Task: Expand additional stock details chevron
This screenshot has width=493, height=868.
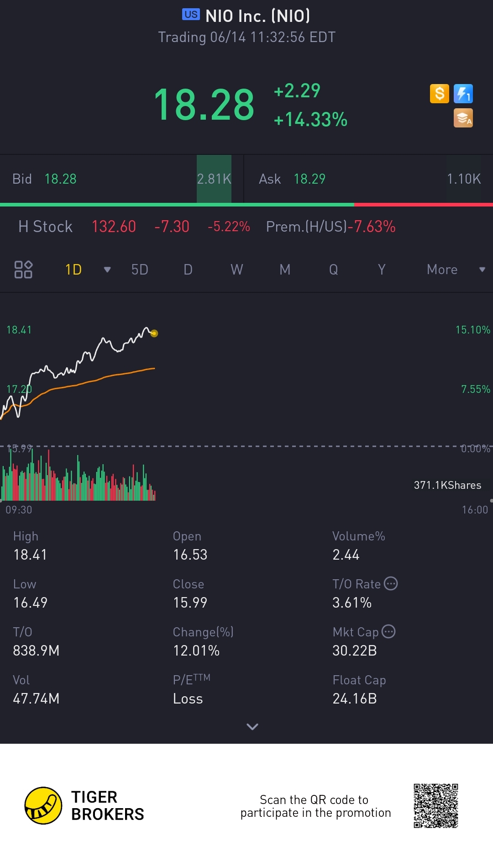Action: coord(252,726)
